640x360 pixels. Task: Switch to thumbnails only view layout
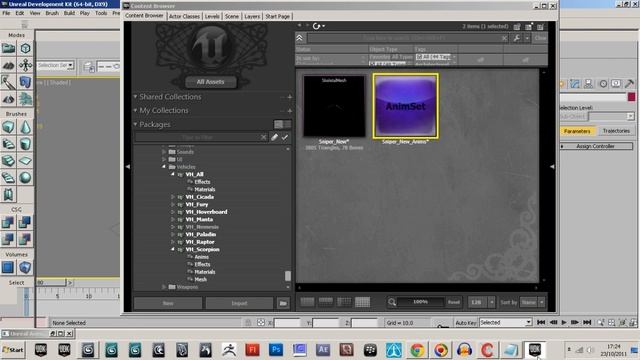click(x=362, y=302)
